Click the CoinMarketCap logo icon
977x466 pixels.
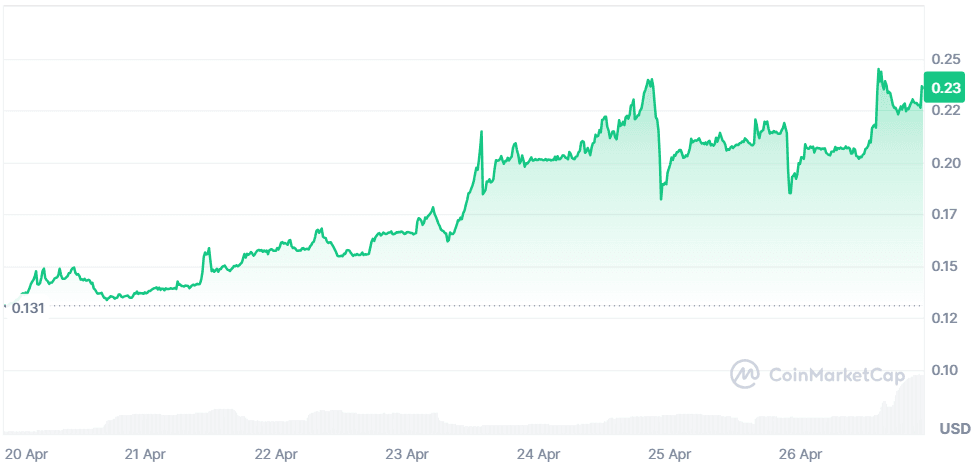click(746, 375)
